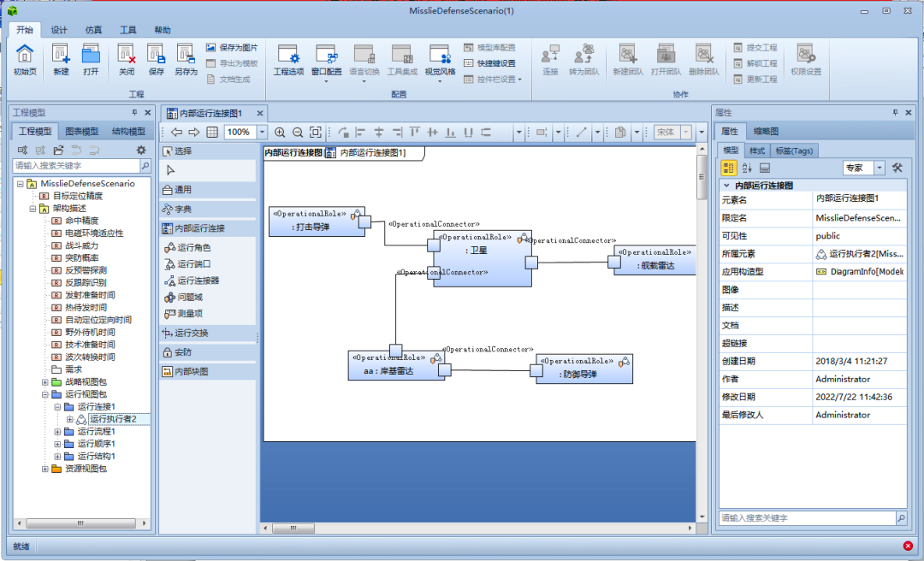Switch to the 缩略图 tab
This screenshot has height=561, width=924.
766,132
